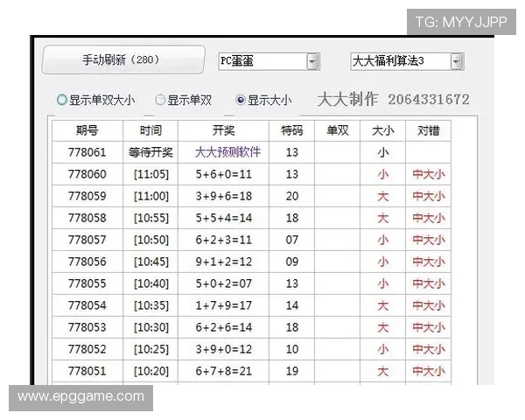Select issue number 778055 cell

click(x=87, y=283)
